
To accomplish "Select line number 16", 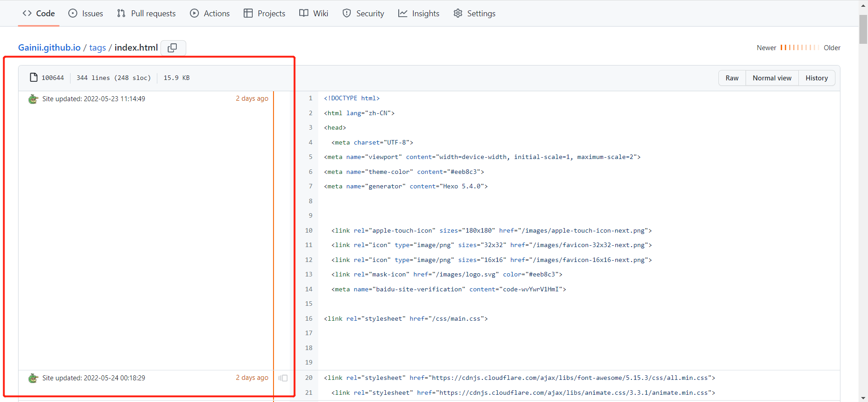I will tap(309, 318).
